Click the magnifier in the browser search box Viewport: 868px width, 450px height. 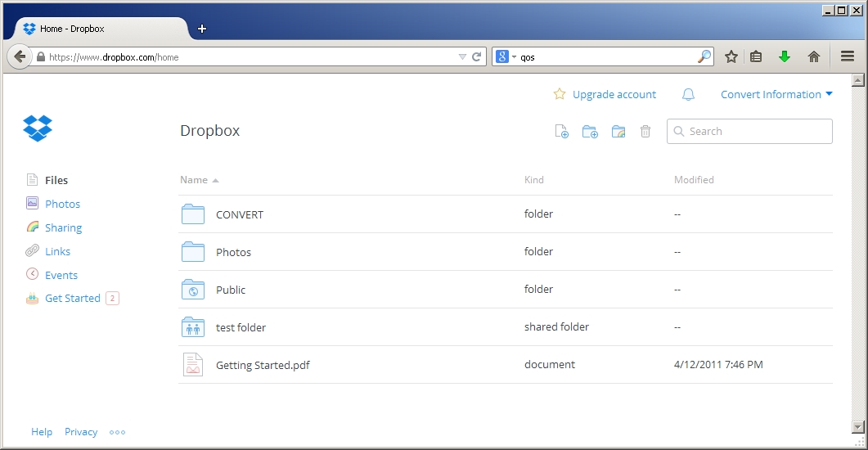coord(704,56)
